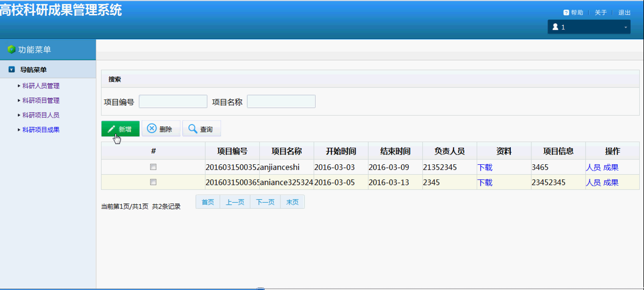Viewport: 644px width, 290px height.
Task: Open 人员 link in row 23452345
Action: tap(593, 183)
